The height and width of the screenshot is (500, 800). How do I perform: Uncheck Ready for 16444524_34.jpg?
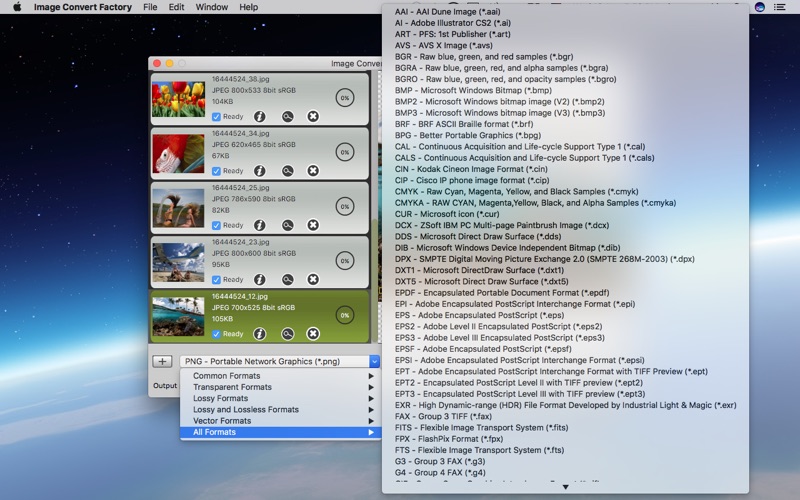(x=216, y=171)
